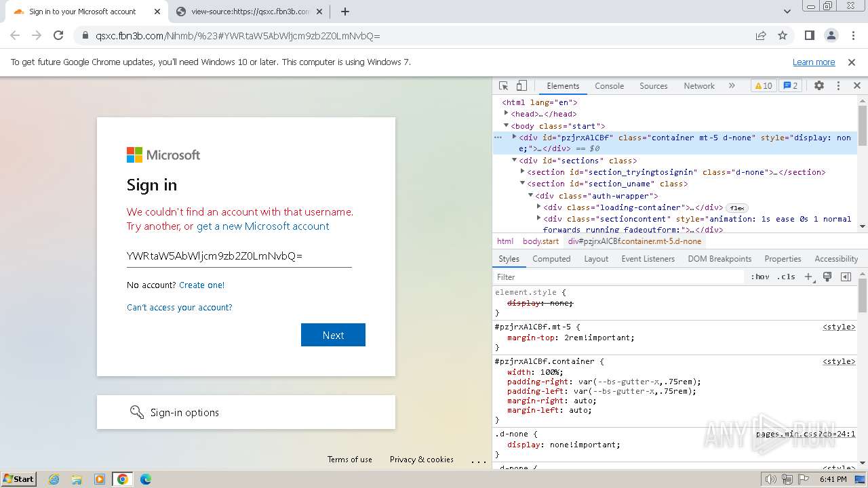Image resolution: width=868 pixels, height=488 pixels.
Task: Toggle the computed styles sidebar icon
Action: click(846, 277)
